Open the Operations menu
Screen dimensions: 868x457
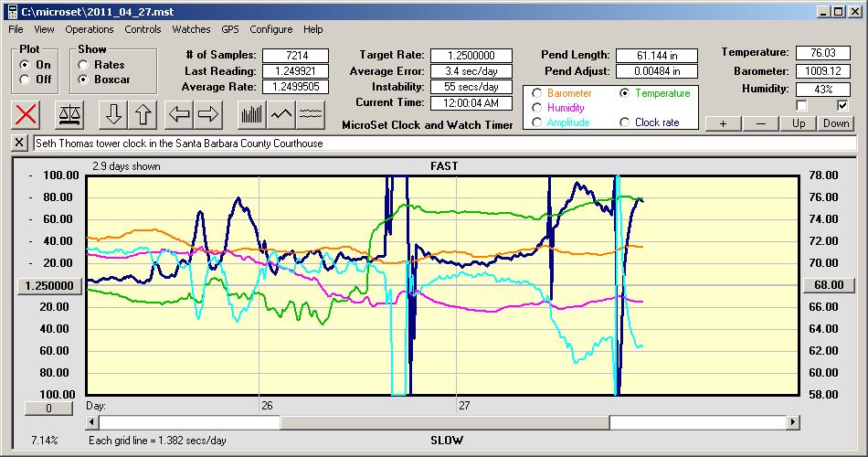pos(90,29)
